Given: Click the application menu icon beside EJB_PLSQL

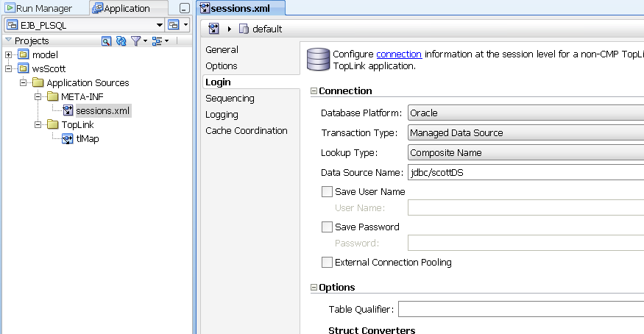Looking at the screenshot, I should pyautogui.click(x=177, y=25).
